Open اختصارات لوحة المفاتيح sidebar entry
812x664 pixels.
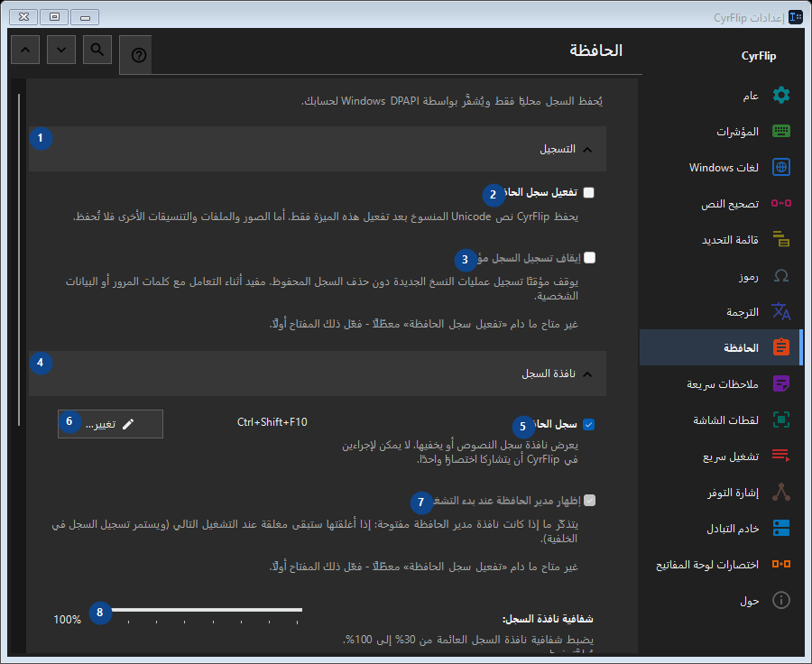pos(721,564)
